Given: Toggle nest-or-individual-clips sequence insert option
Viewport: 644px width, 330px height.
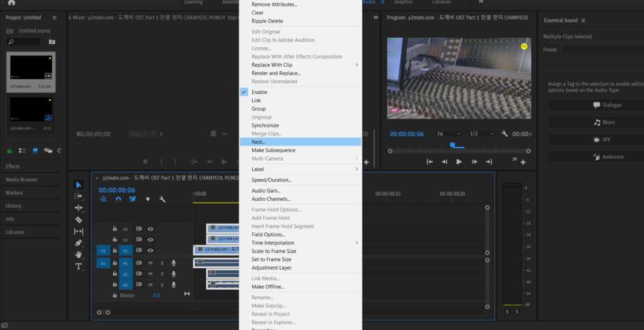Looking at the screenshot, I should pyautogui.click(x=104, y=199).
